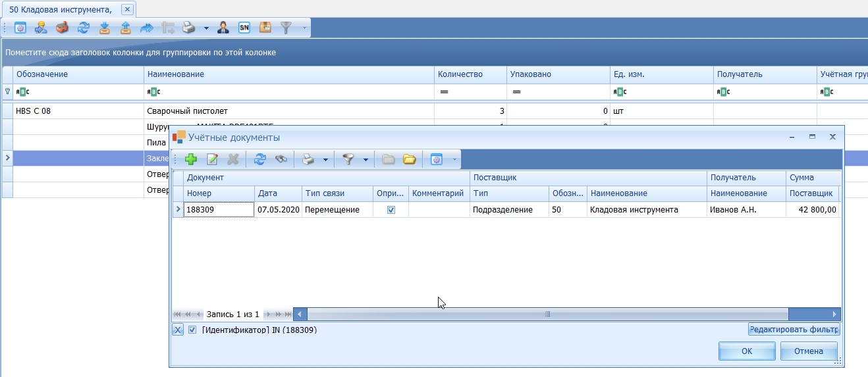
Task: Refresh the Учётные документы list
Action: 259,159
